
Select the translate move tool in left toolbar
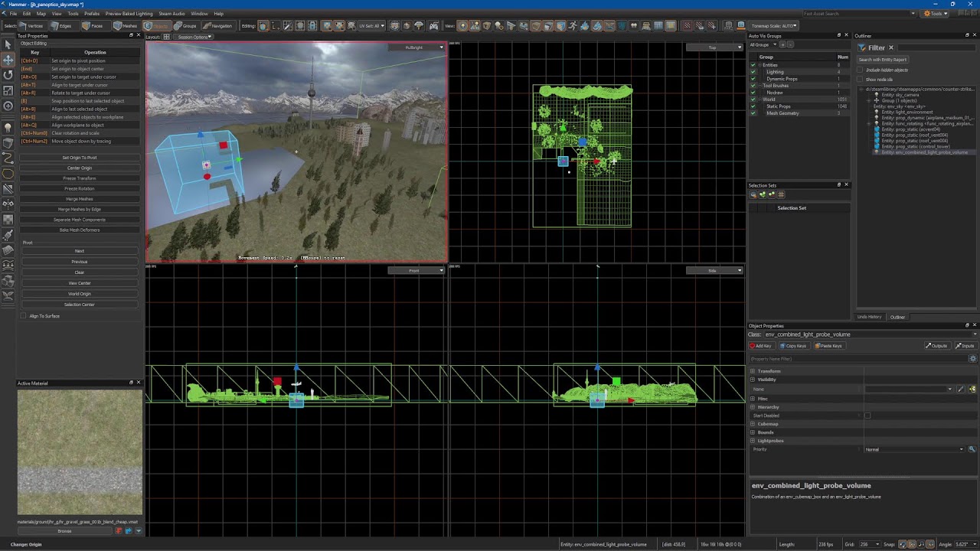click(8, 60)
